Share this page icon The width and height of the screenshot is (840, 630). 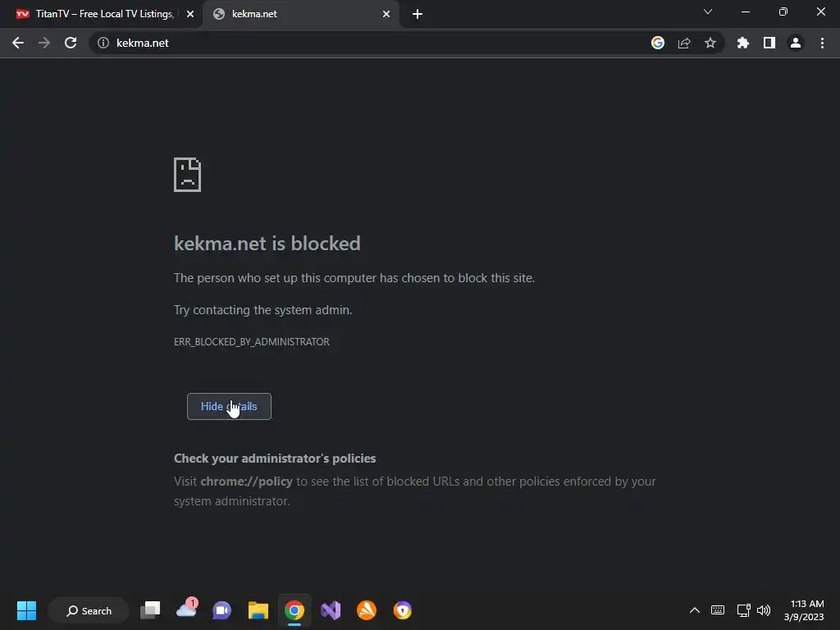684,43
